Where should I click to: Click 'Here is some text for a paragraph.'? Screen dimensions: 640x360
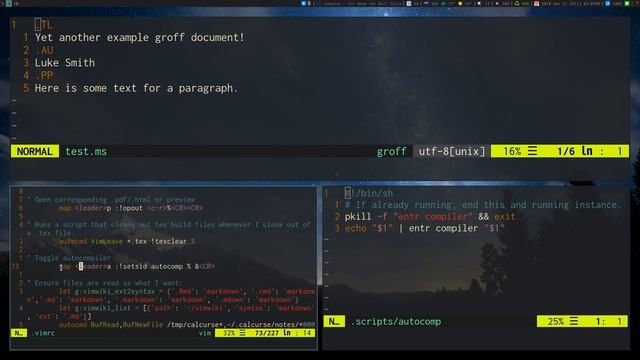click(136, 88)
